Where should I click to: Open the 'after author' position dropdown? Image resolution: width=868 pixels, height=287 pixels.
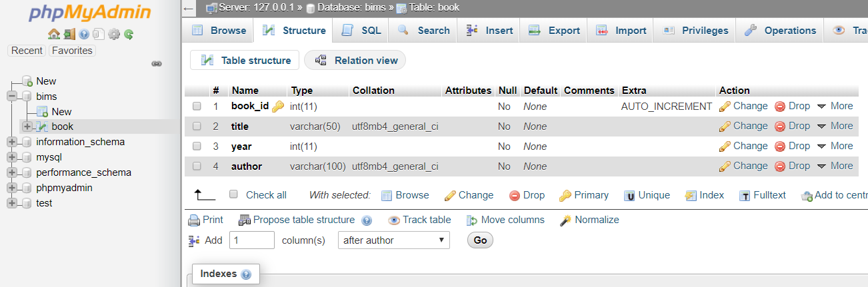click(x=393, y=240)
